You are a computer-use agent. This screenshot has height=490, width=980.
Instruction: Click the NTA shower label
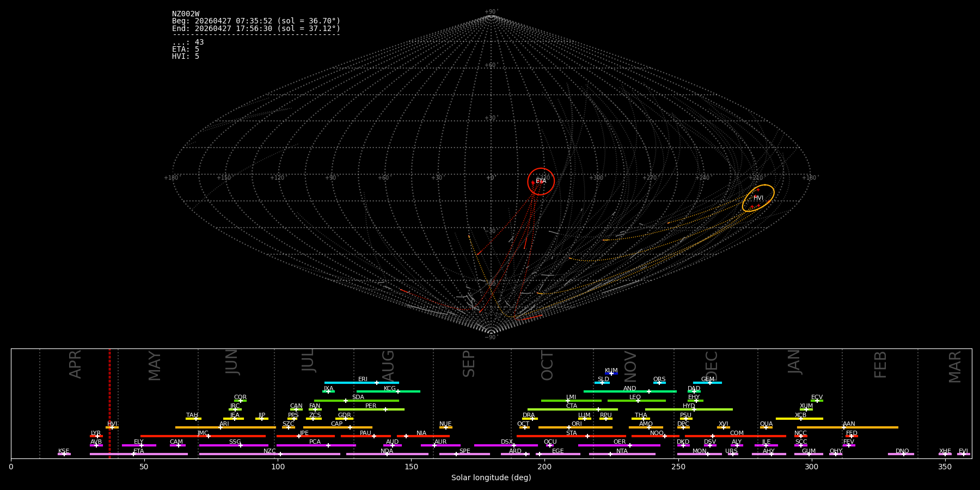[x=622, y=451]
